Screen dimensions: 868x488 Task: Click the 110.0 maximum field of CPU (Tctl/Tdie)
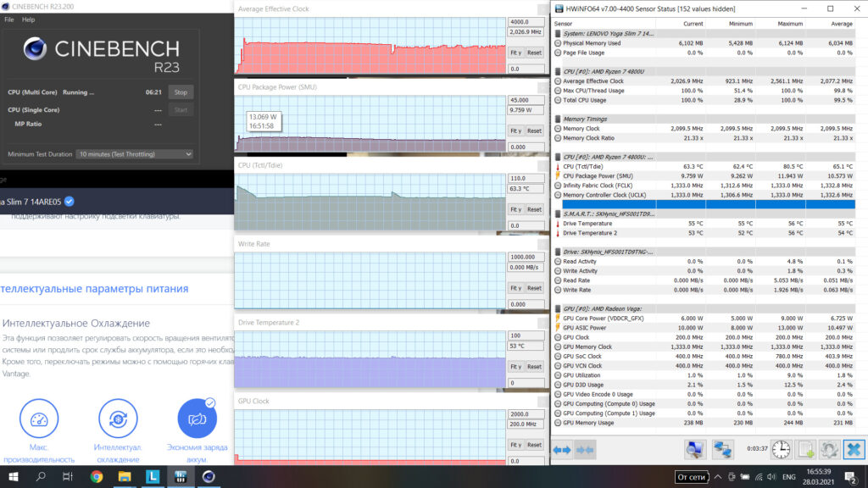tap(526, 178)
